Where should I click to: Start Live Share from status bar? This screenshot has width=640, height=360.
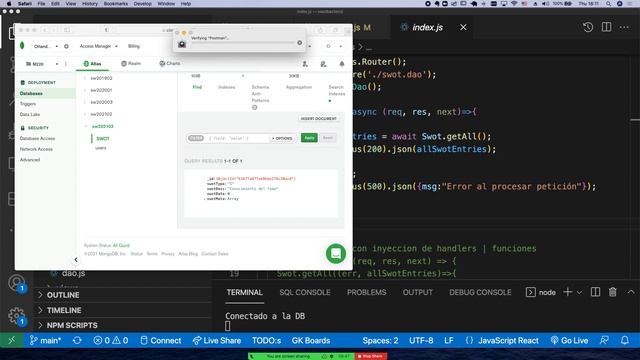pos(217,340)
